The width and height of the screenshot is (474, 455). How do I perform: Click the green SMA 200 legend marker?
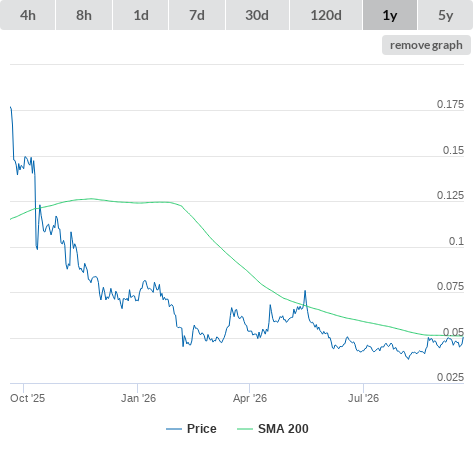(245, 429)
